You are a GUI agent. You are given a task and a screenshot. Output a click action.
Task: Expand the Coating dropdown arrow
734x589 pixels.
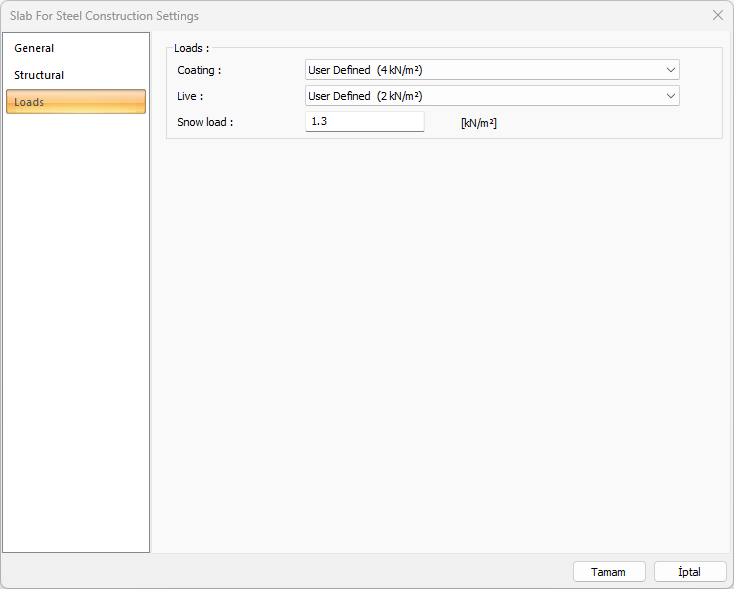point(669,70)
